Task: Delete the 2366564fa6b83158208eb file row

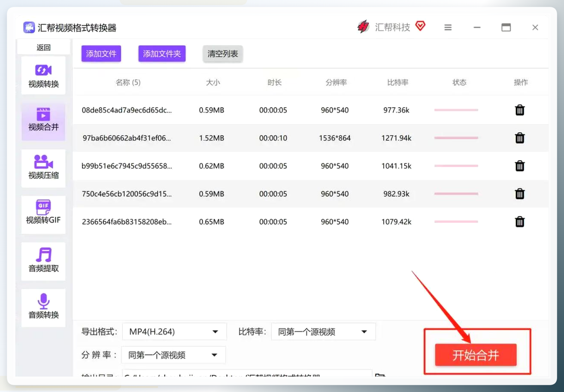Action: 520,222
